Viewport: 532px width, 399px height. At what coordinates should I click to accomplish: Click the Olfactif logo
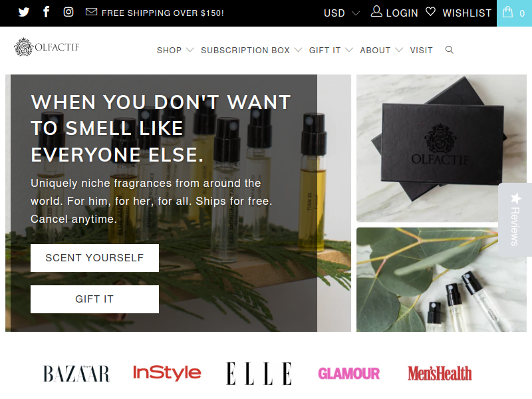click(x=47, y=47)
